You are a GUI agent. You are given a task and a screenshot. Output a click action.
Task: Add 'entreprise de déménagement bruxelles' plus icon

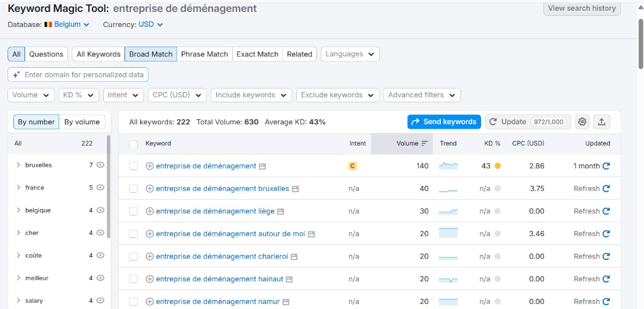click(150, 189)
